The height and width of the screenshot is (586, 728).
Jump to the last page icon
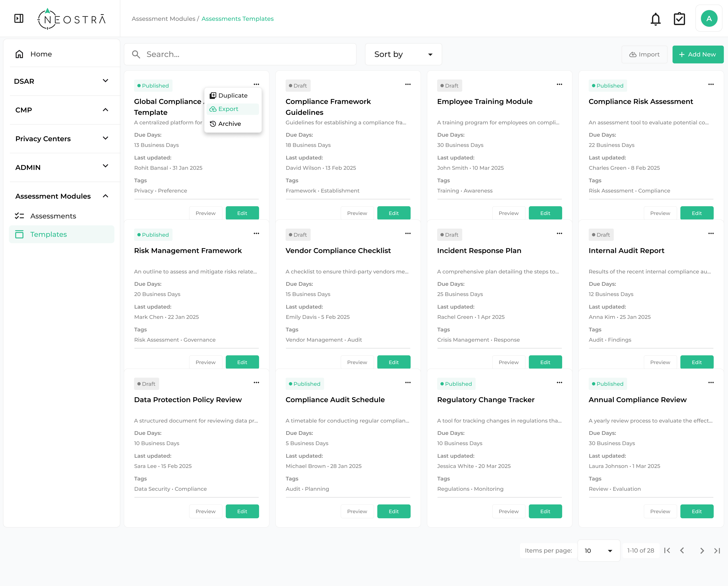pos(717,550)
